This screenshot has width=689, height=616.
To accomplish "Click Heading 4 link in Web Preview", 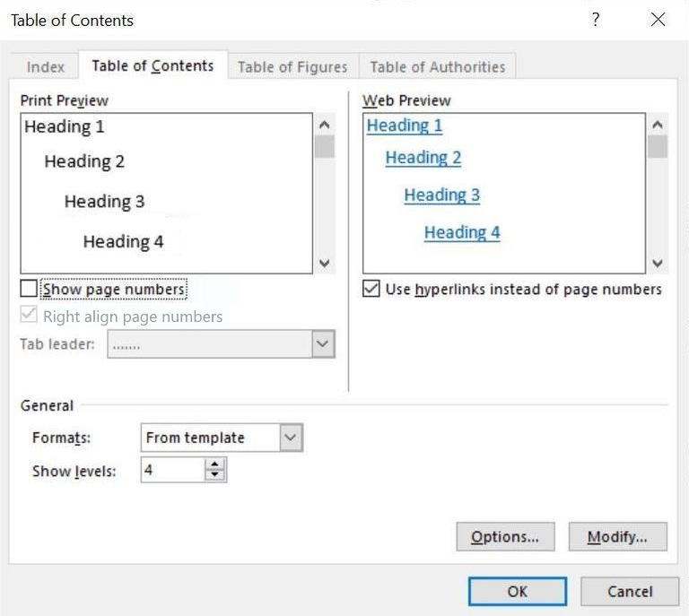I will coord(462,232).
